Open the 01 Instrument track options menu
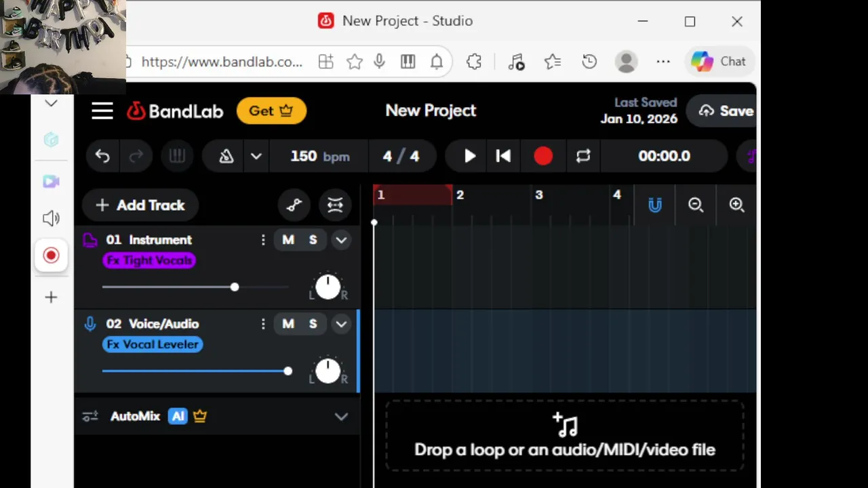Viewport: 868px width, 488px height. click(x=263, y=240)
